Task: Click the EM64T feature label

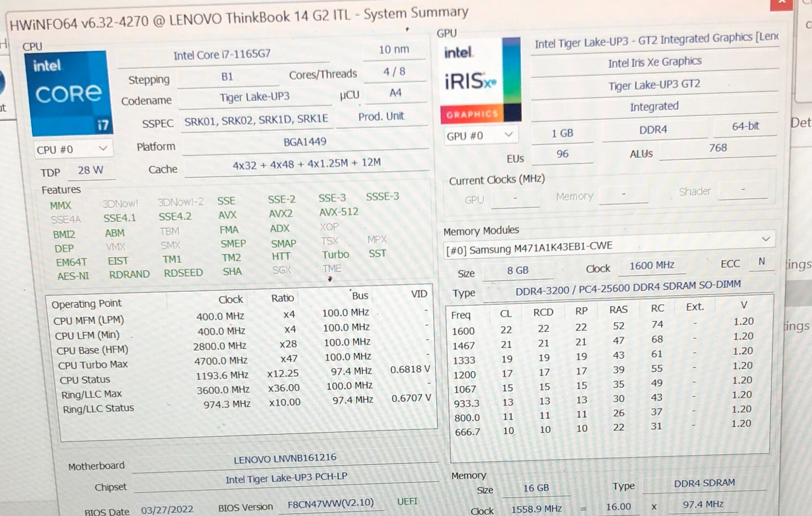Action: tap(71, 262)
